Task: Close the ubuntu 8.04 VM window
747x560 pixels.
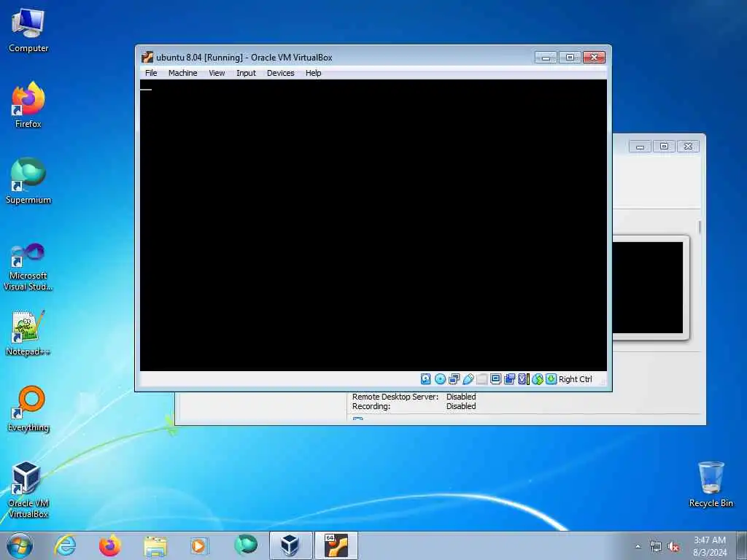Action: click(x=594, y=57)
